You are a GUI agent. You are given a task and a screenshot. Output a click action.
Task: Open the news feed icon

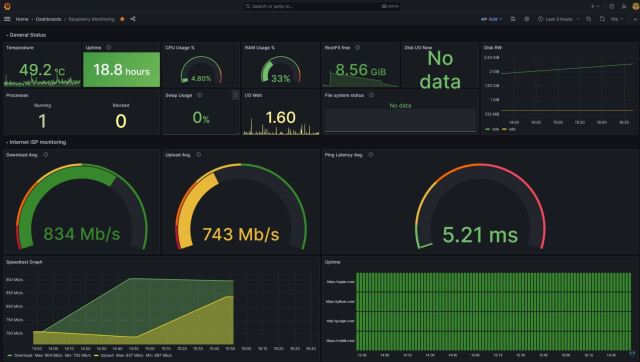[x=624, y=6]
